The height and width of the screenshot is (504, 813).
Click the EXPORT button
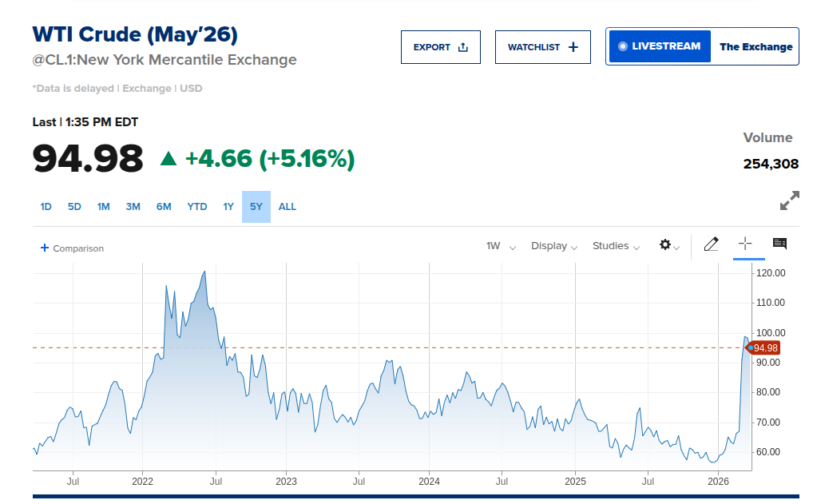pyautogui.click(x=440, y=47)
